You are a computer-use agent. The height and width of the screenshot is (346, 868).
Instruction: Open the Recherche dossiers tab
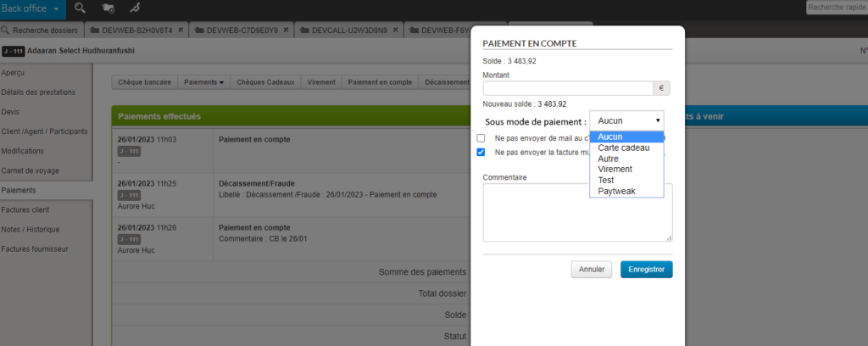pos(41,30)
